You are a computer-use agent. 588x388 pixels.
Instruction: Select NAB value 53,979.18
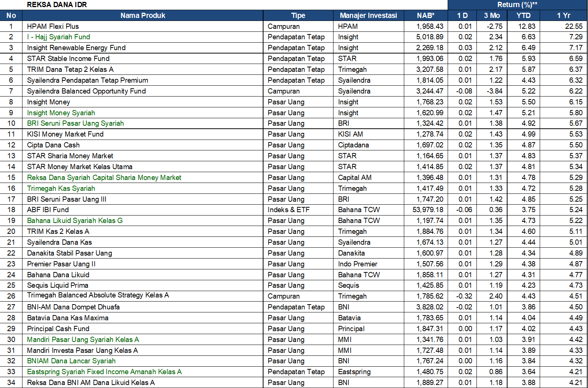[x=428, y=210]
